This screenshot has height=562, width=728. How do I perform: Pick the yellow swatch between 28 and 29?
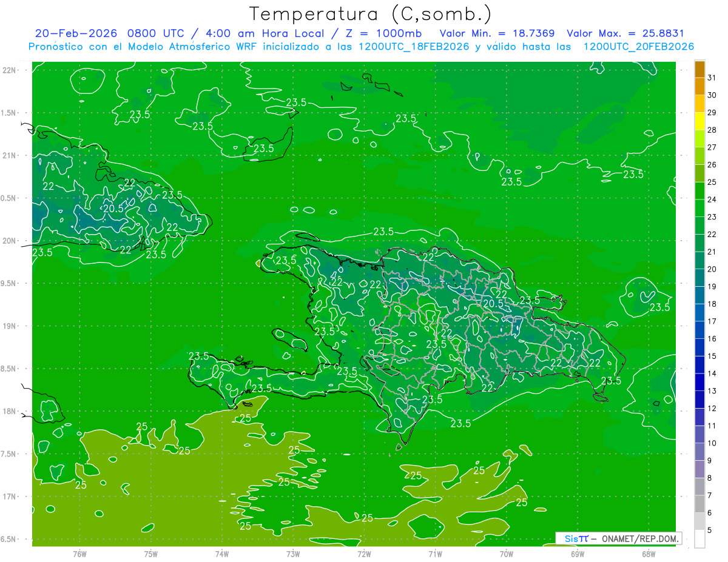pos(699,121)
